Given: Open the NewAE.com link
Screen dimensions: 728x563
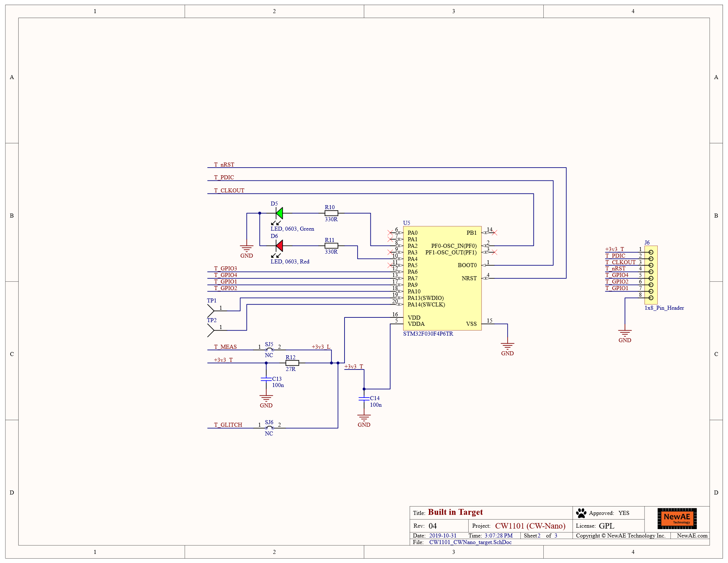Looking at the screenshot, I should [x=692, y=536].
